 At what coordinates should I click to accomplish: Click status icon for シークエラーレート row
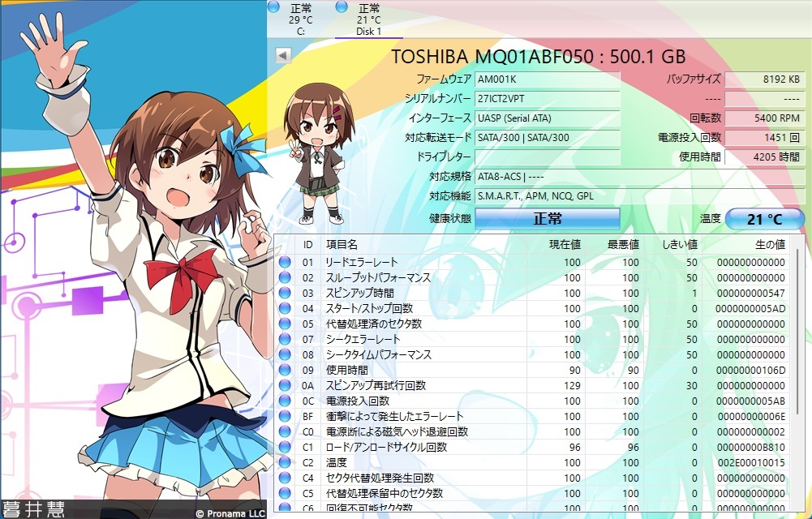tap(285, 339)
